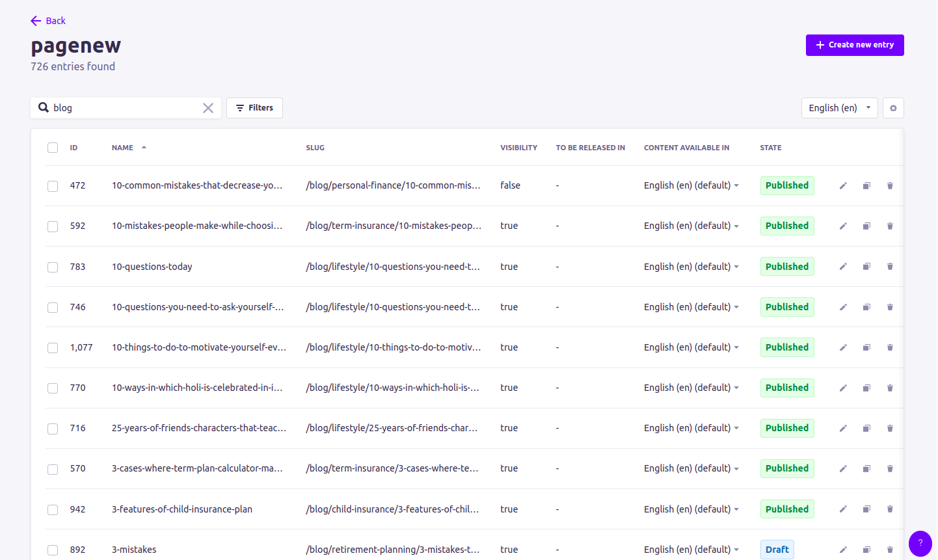Open entry named 10-questions-today

(x=152, y=267)
